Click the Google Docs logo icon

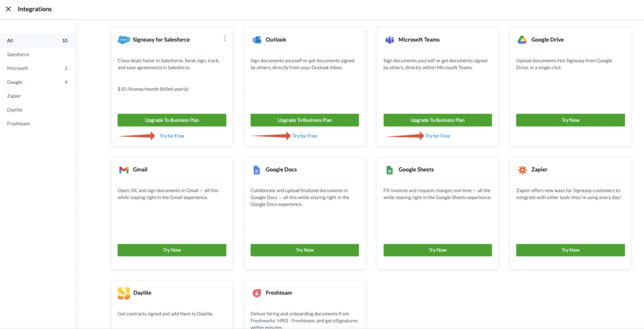257,170
